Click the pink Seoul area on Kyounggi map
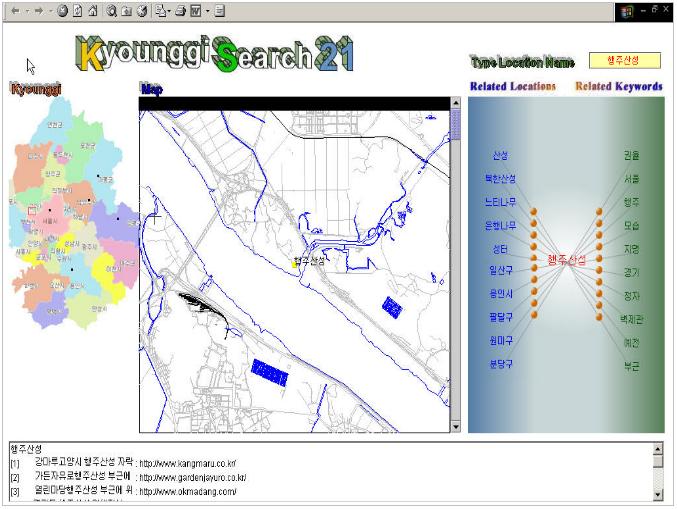This screenshot has width=677, height=509. 52,216
